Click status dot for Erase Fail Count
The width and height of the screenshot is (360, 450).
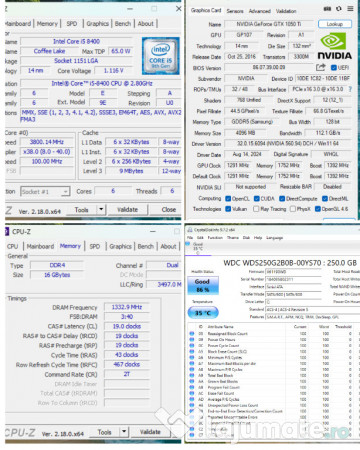click(x=192, y=393)
